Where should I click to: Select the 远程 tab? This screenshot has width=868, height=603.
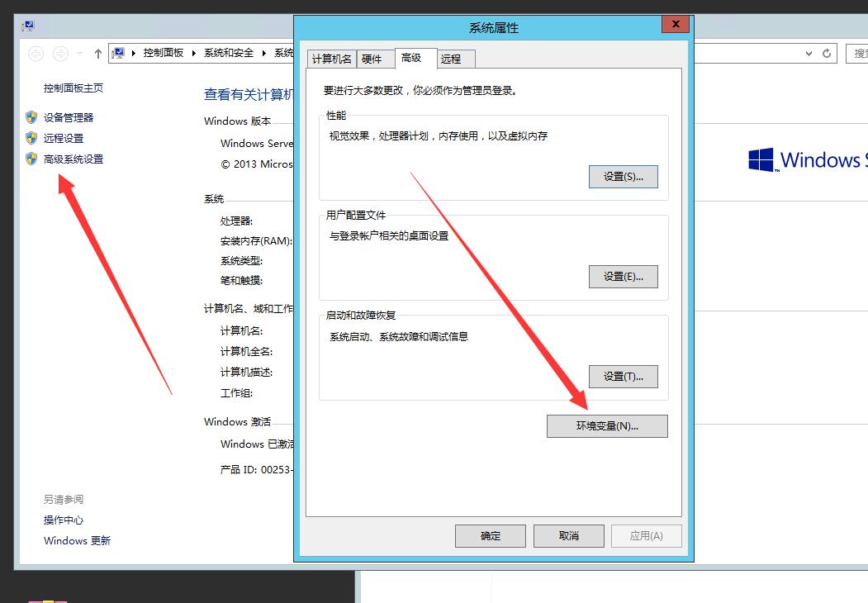(x=451, y=59)
